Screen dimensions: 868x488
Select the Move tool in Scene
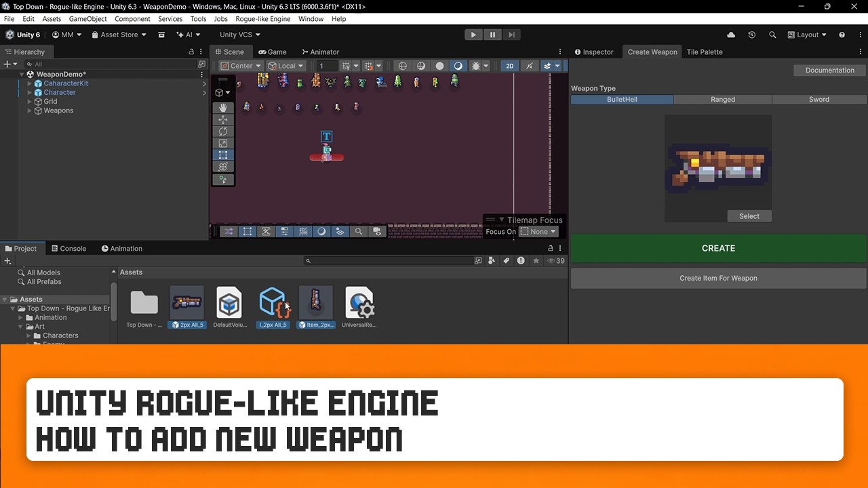coord(223,119)
